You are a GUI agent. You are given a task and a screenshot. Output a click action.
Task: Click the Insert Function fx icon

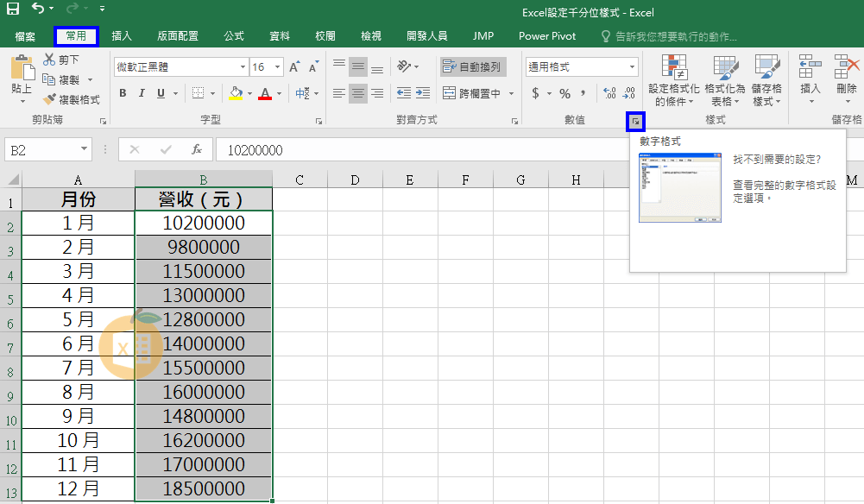[x=197, y=149]
